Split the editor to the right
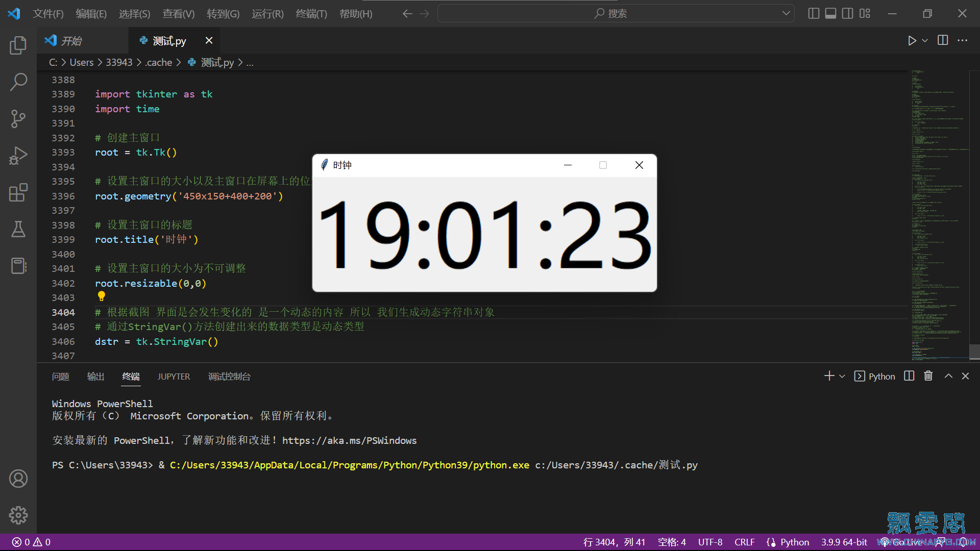This screenshot has width=980, height=551. [943, 40]
